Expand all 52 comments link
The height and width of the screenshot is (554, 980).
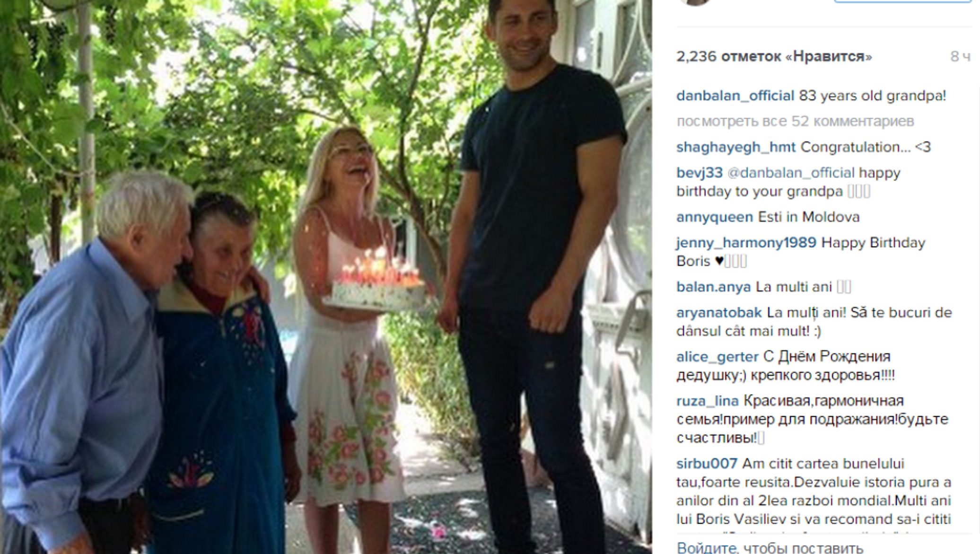coord(795,122)
